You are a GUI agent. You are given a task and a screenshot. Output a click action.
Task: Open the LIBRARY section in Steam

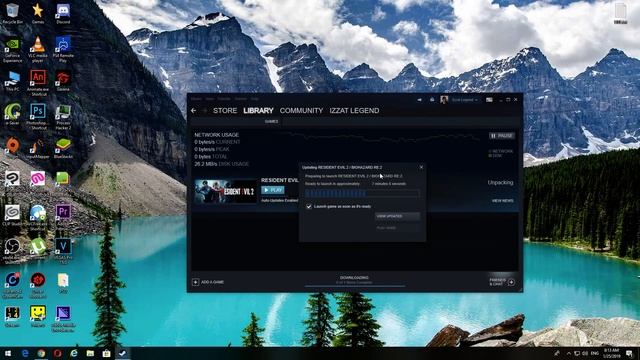258,111
